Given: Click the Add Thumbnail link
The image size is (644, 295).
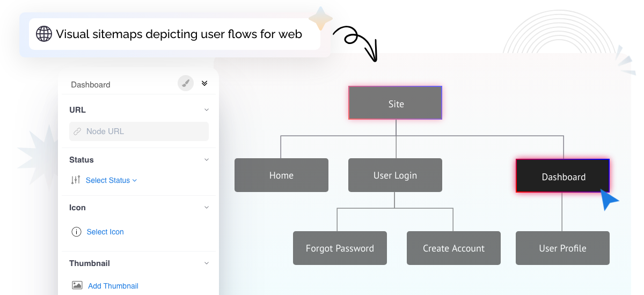Looking at the screenshot, I should coord(113,286).
